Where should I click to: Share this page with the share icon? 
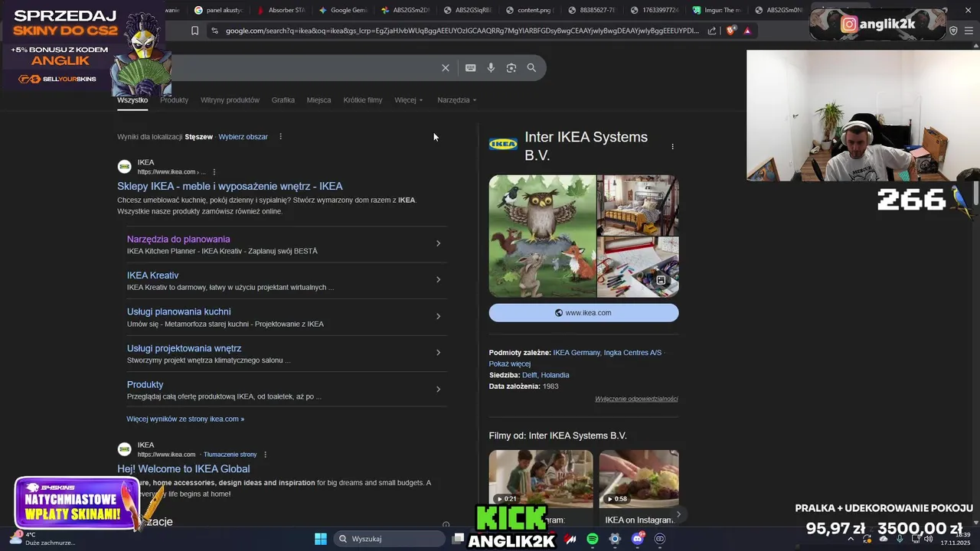712,31
